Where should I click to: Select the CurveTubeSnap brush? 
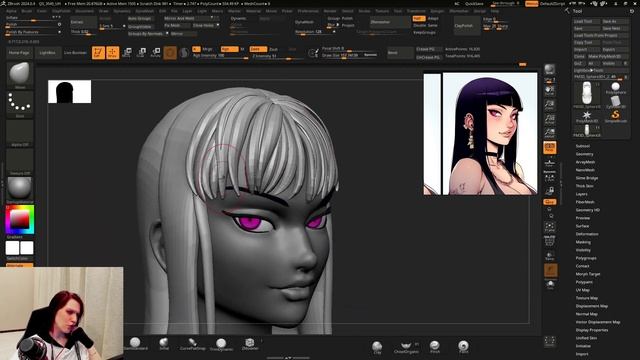pos(192,344)
